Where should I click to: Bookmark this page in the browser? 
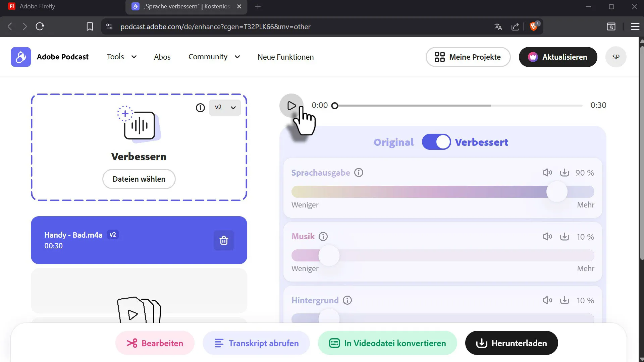[90, 26]
